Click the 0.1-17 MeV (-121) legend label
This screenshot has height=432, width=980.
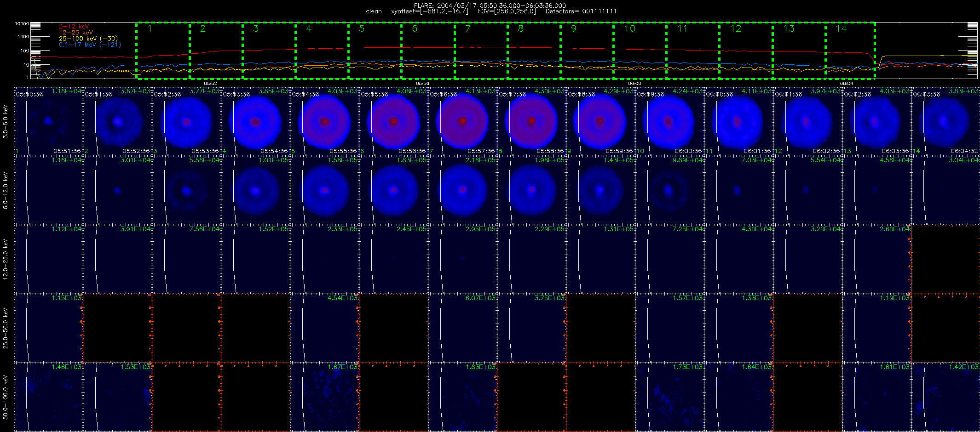90,45
